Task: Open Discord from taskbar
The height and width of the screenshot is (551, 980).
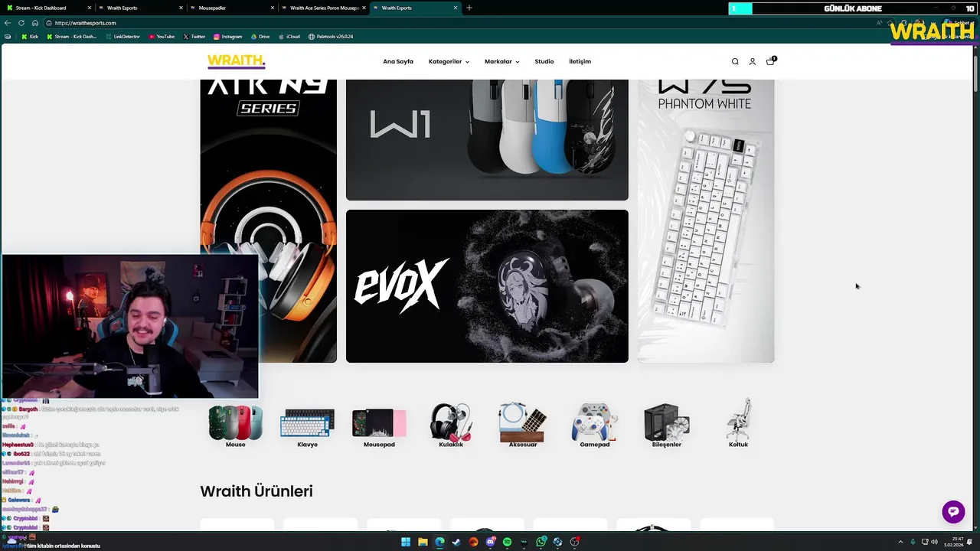Action: pos(491,543)
